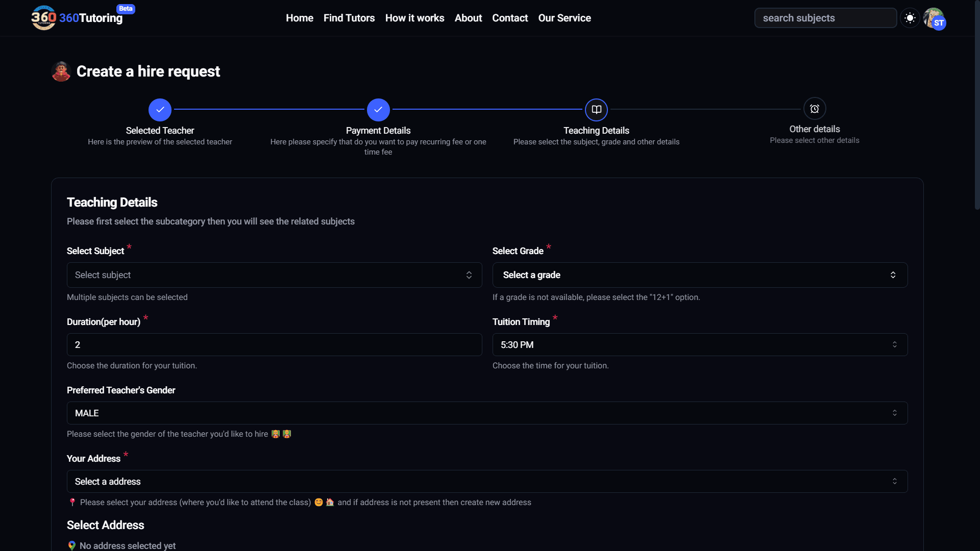Screen dimensions: 980x551
Task: Click the Duration per hour input field
Action: pyautogui.click(x=274, y=345)
